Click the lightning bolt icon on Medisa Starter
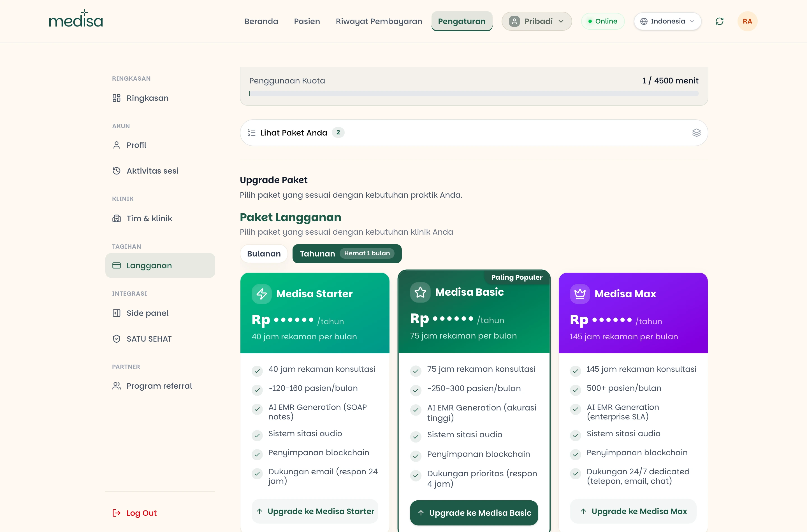The height and width of the screenshot is (532, 807). 261,294
